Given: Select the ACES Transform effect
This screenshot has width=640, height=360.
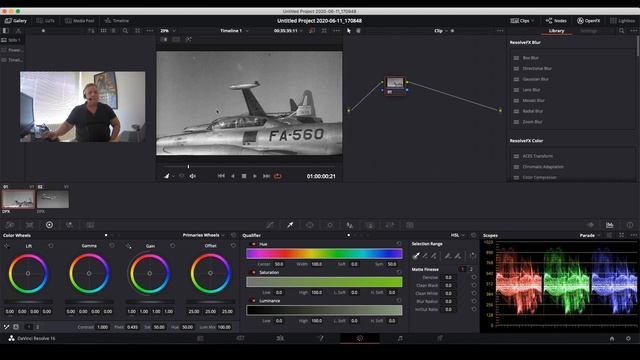Looking at the screenshot, I should tap(538, 156).
